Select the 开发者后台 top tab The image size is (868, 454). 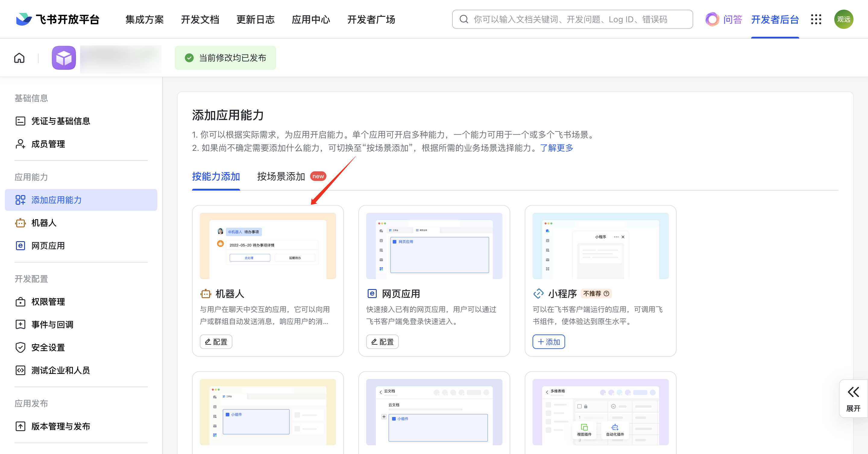point(775,19)
